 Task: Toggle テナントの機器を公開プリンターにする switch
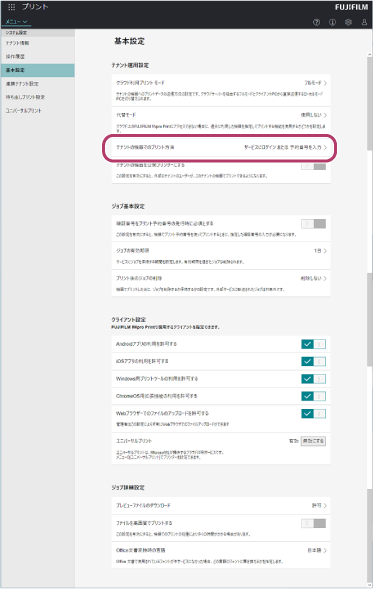tap(313, 166)
